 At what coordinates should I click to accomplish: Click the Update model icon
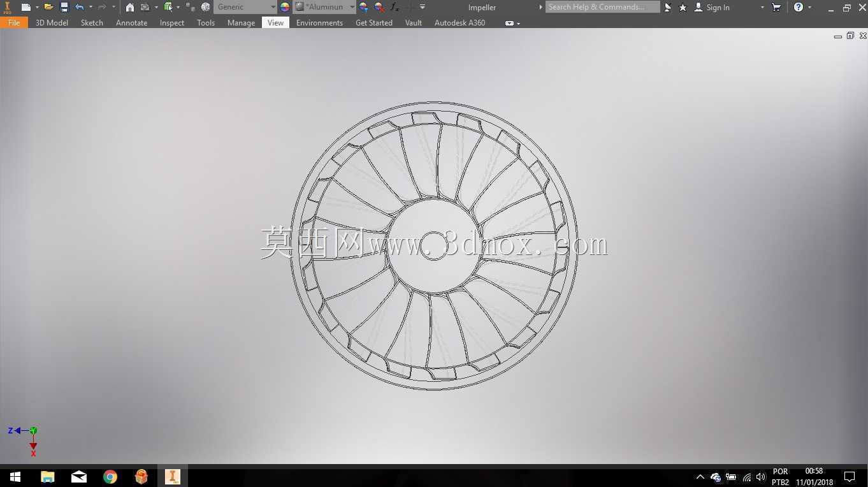pos(145,7)
